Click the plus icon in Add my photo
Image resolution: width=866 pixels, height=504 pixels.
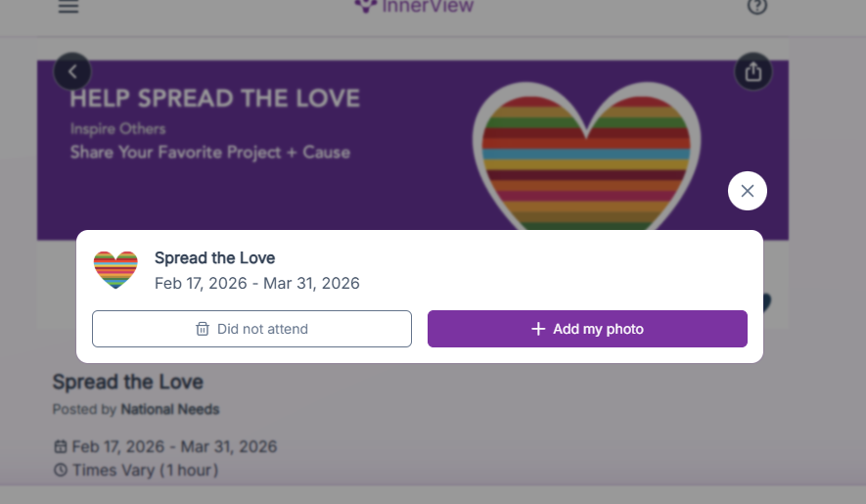[x=537, y=329]
